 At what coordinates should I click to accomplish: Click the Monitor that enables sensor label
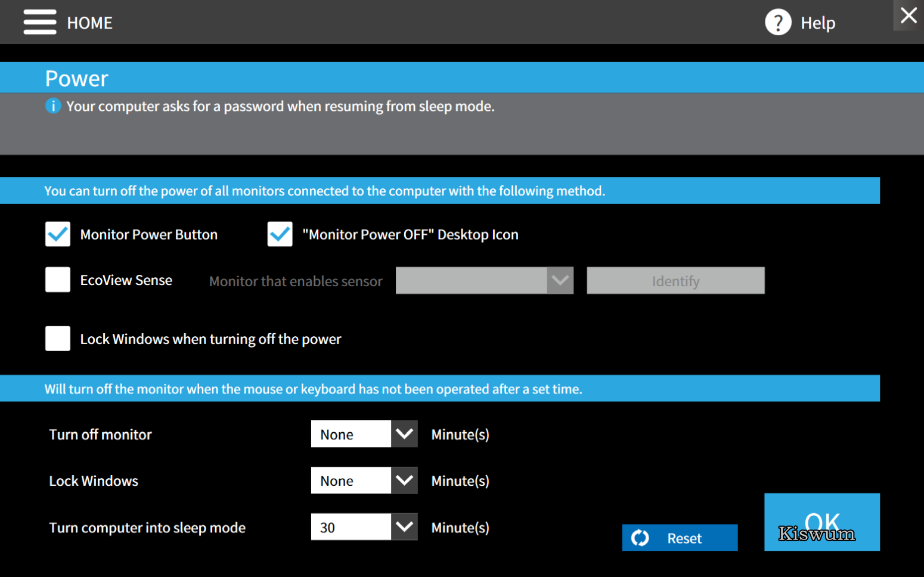pyautogui.click(x=296, y=281)
